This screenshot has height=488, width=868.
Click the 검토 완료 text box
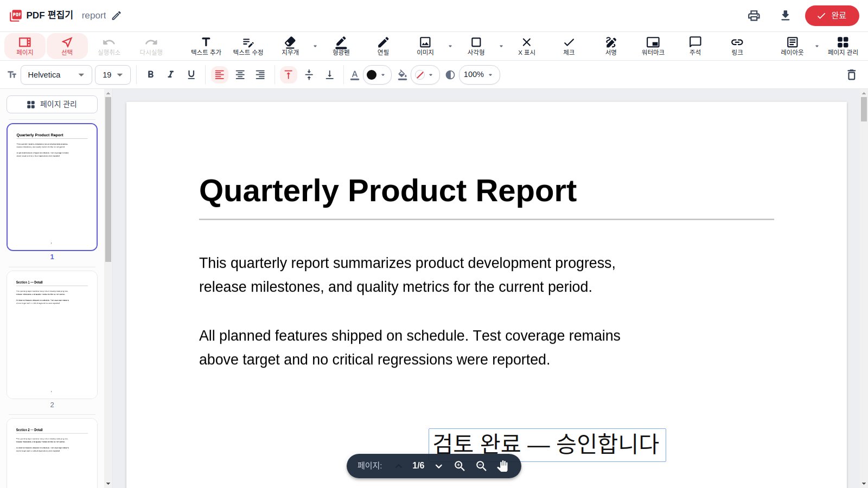point(547,444)
